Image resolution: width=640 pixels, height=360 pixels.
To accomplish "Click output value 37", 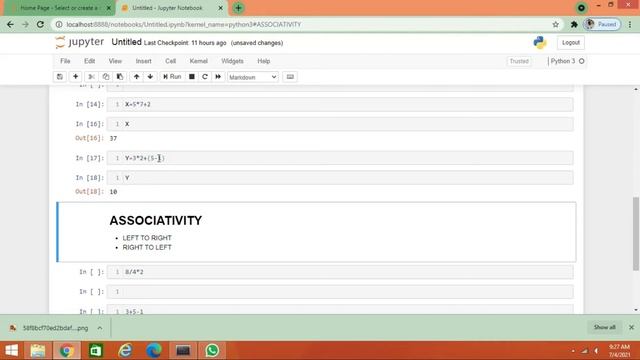I will (113, 138).
